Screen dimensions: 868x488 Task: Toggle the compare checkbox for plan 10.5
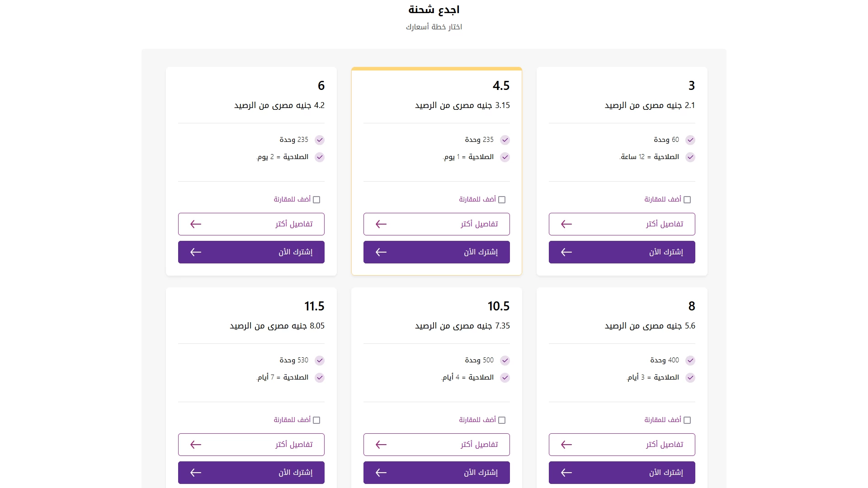tap(502, 420)
